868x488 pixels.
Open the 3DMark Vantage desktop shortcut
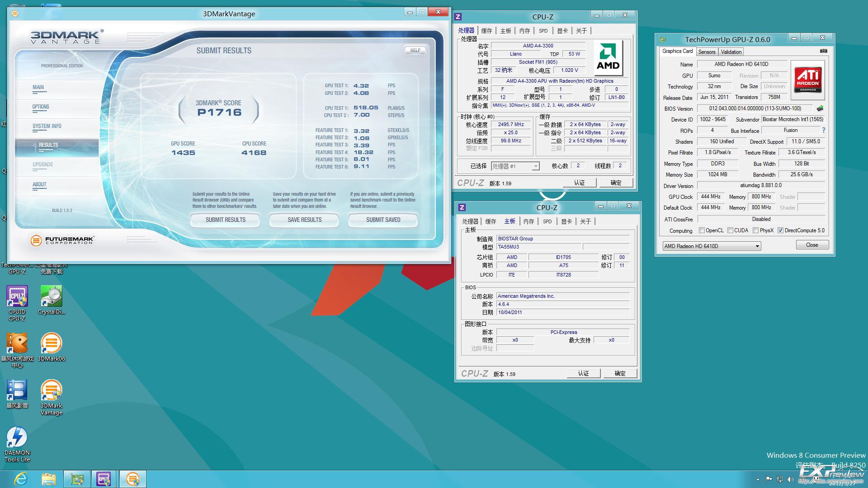pos(52,397)
